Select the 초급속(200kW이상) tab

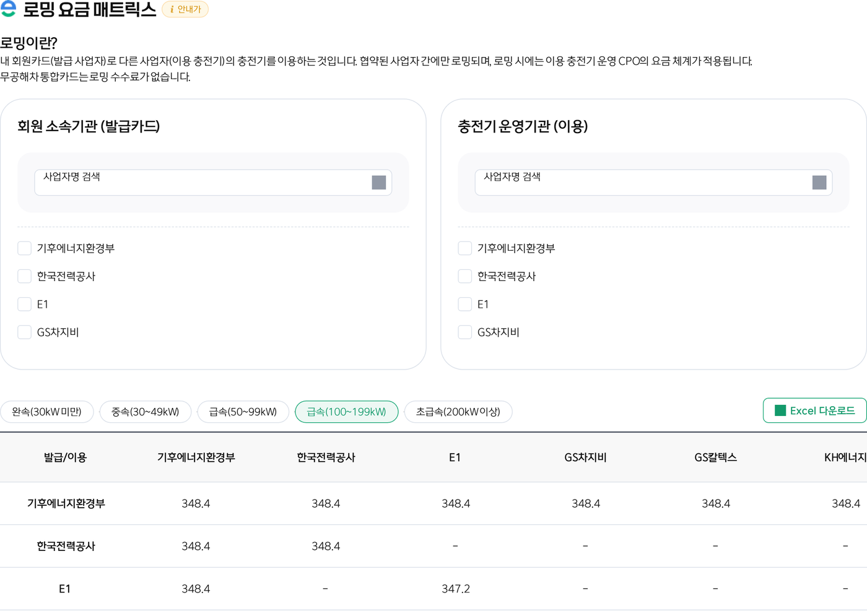458,412
